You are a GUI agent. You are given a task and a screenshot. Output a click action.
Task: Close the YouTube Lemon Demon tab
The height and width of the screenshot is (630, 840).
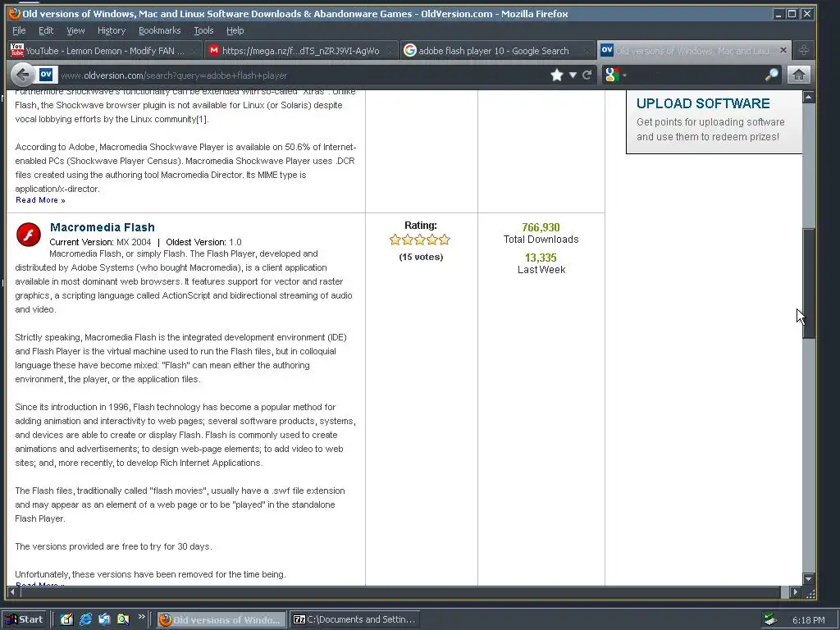194,51
